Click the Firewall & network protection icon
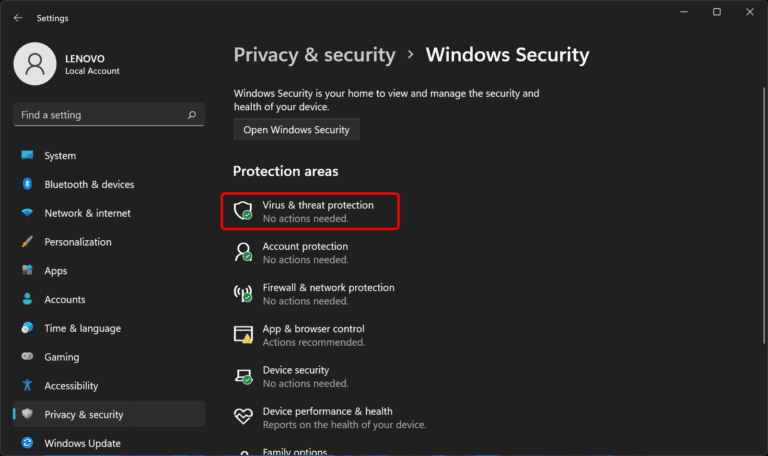Screen dimensions: 768x456 point(243,294)
